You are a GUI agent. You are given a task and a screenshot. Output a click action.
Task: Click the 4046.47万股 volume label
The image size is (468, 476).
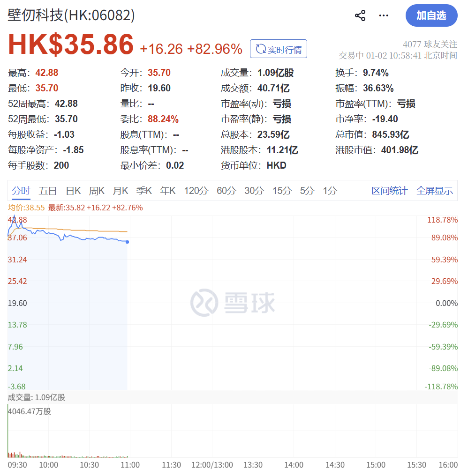(x=30, y=411)
